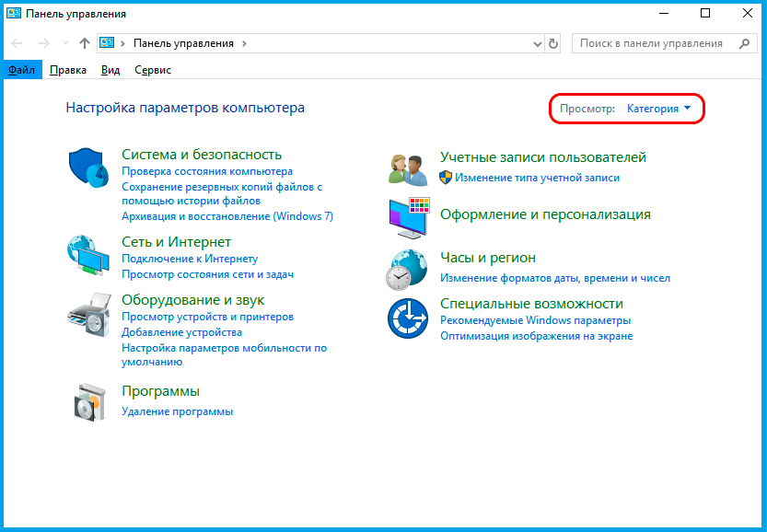Open Appearance and Personalization monitor icon
The height and width of the screenshot is (532, 767).
[408, 216]
